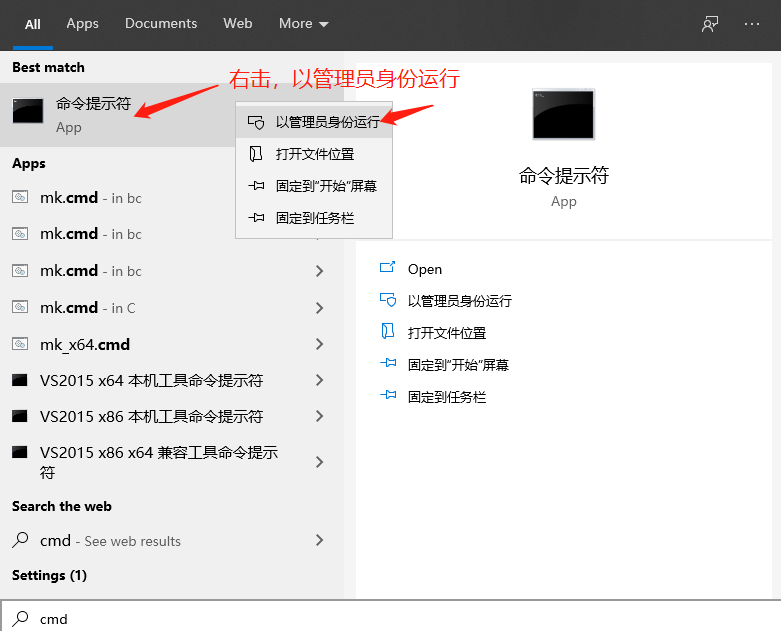781x631 pixels.
Task: Switch to the Web tab
Action: click(238, 23)
